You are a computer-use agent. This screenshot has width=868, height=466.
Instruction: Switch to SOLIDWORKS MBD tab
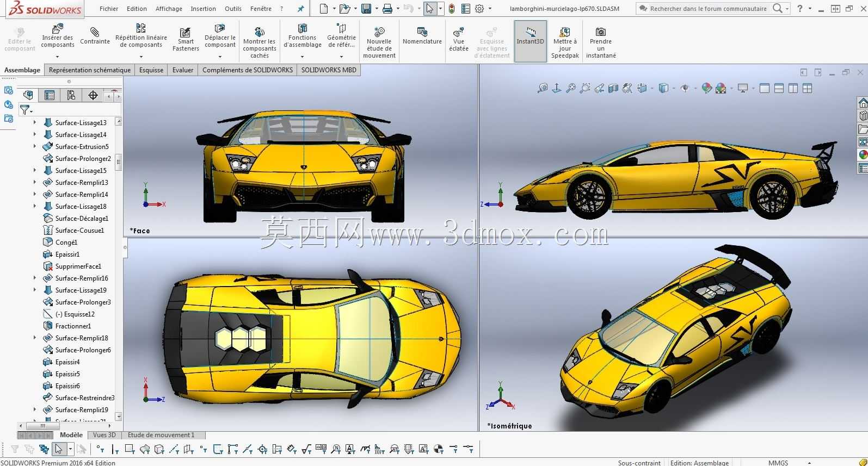329,70
